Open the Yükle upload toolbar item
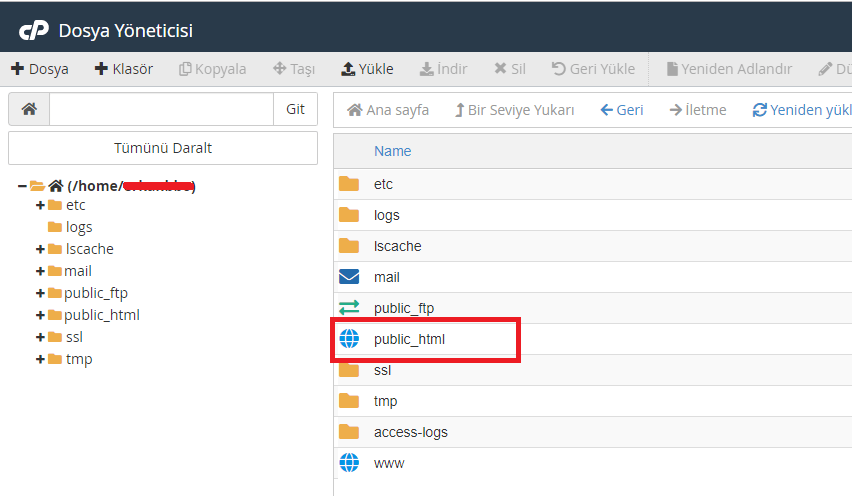852x496 pixels. click(x=367, y=69)
